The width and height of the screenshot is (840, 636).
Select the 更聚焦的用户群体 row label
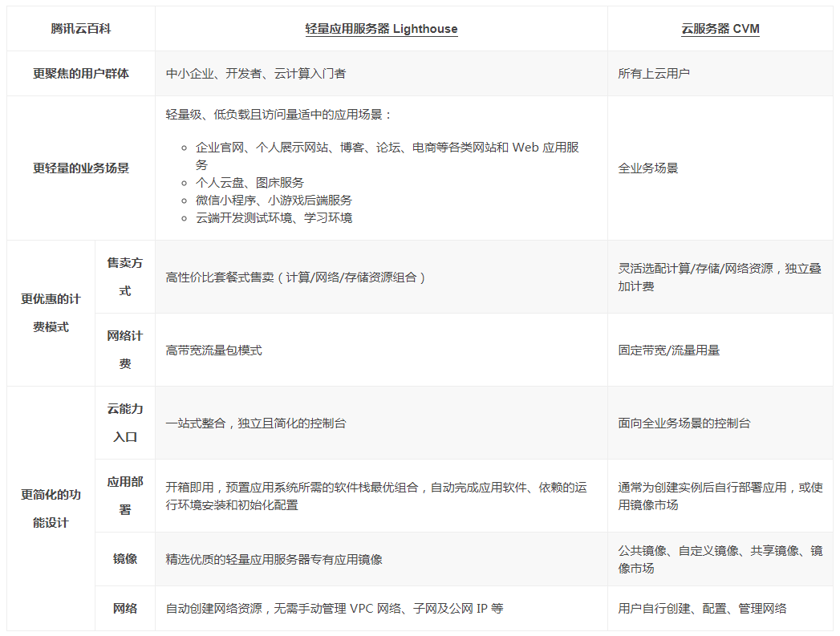point(81,74)
